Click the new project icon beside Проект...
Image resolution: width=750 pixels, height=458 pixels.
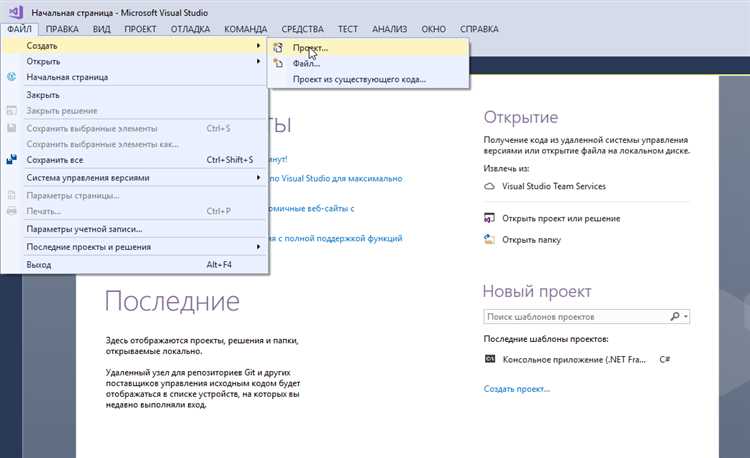click(278, 48)
